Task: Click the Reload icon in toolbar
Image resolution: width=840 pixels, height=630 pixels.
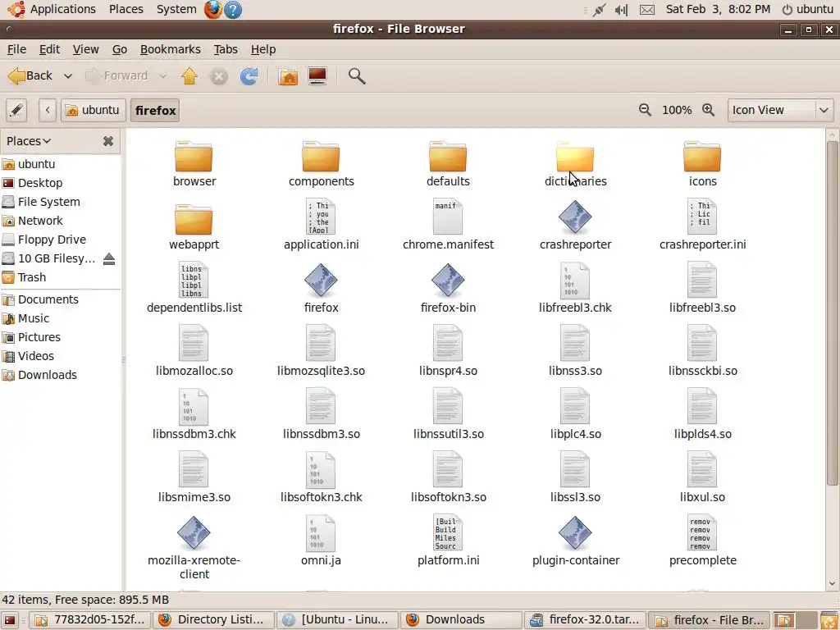Action: (x=249, y=76)
